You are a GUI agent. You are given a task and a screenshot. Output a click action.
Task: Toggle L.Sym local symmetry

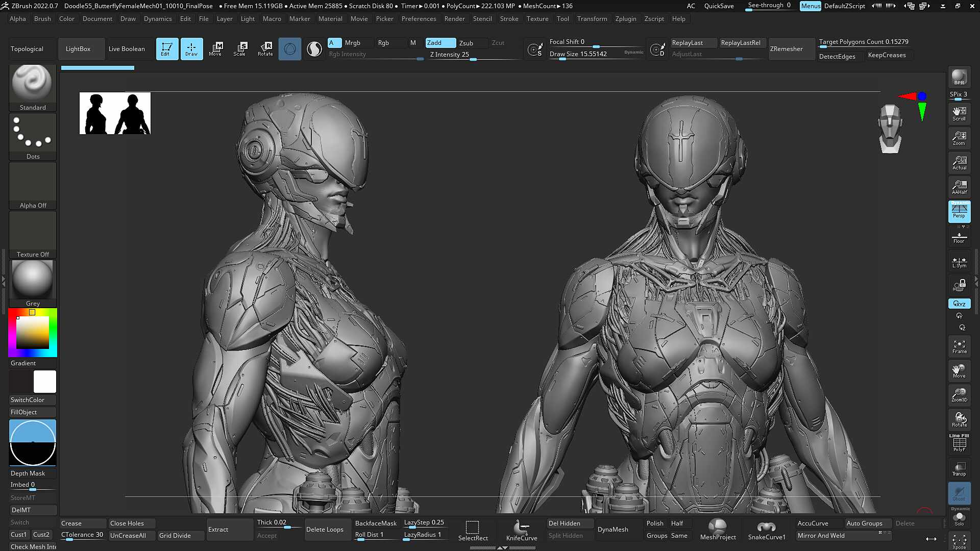(959, 261)
